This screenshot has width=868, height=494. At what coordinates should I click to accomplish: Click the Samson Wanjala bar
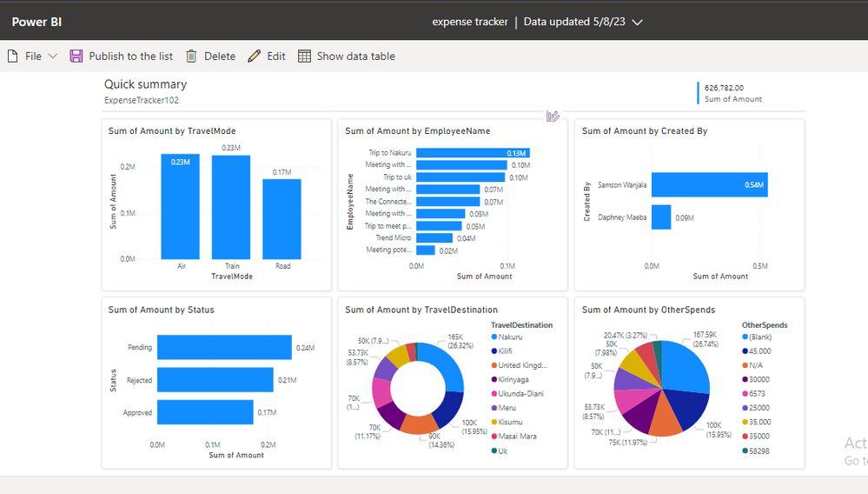pos(710,184)
